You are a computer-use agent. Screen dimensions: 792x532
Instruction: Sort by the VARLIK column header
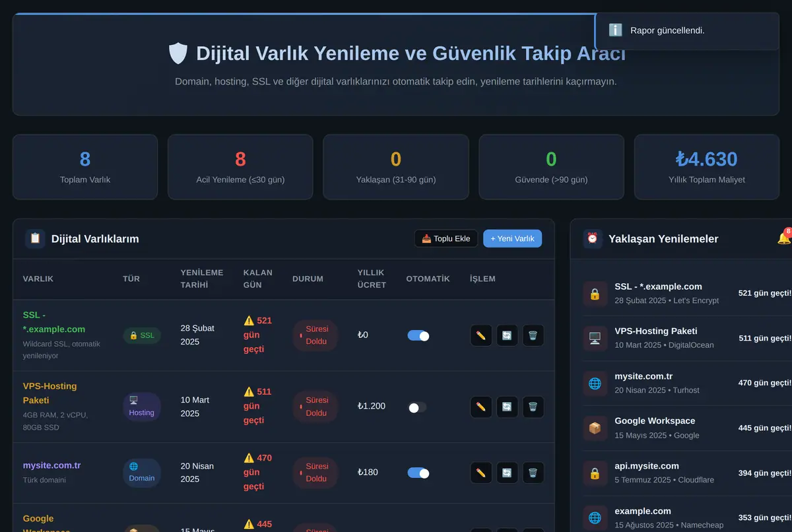point(38,279)
